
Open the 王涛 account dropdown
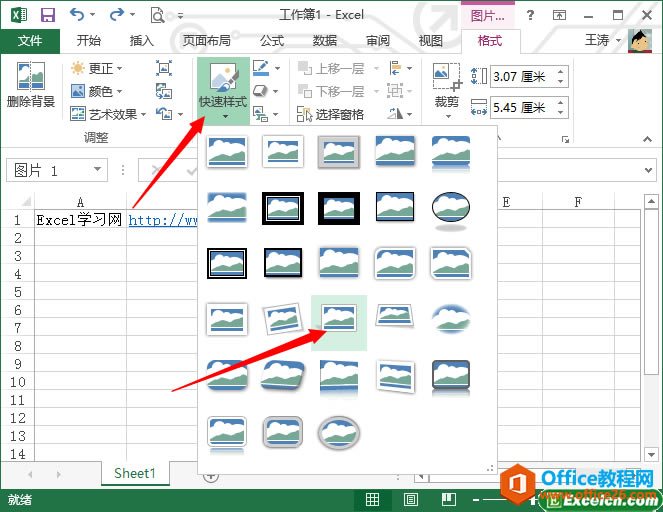click(x=603, y=41)
